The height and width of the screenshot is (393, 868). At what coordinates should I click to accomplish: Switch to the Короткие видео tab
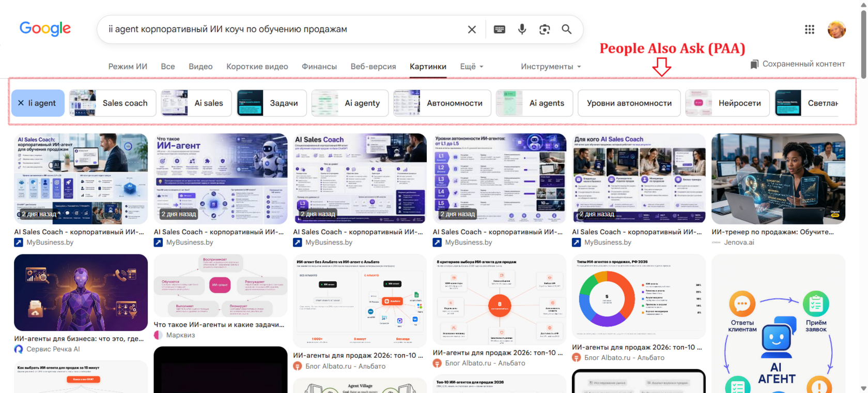[257, 67]
